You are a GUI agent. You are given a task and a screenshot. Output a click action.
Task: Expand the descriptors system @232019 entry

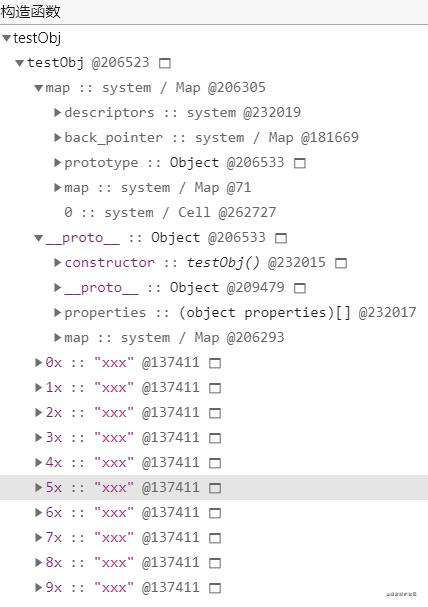coord(57,113)
